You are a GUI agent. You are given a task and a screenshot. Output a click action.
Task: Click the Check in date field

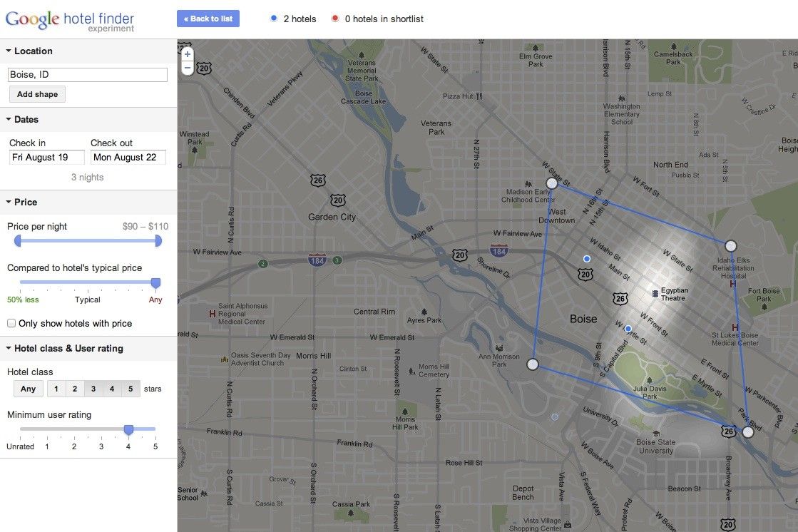(x=46, y=158)
